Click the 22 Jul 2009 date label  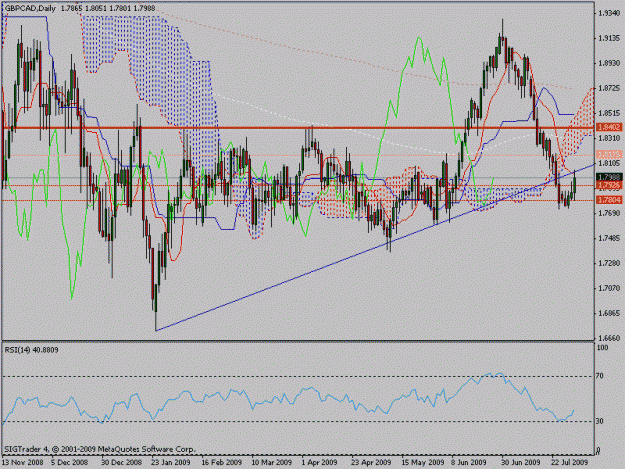click(x=570, y=463)
